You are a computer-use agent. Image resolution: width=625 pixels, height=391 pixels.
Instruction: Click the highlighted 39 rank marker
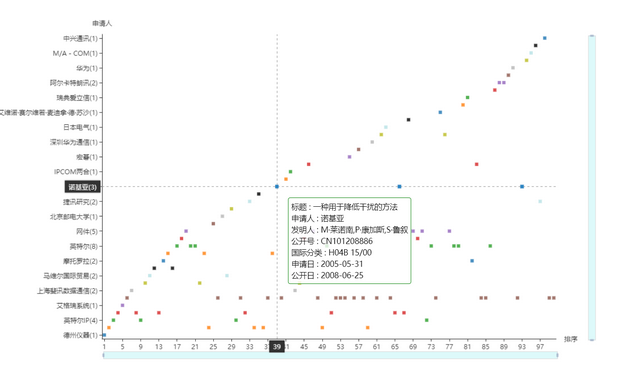click(x=277, y=347)
